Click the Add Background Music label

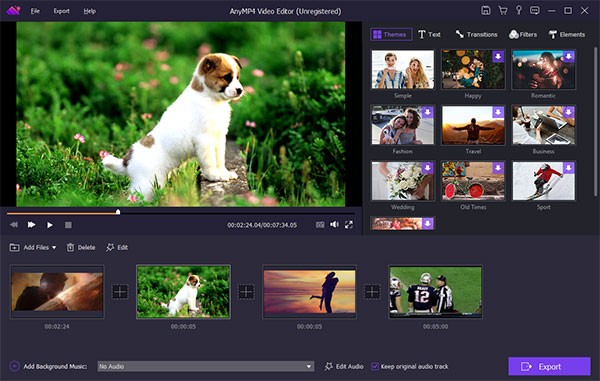55,366
